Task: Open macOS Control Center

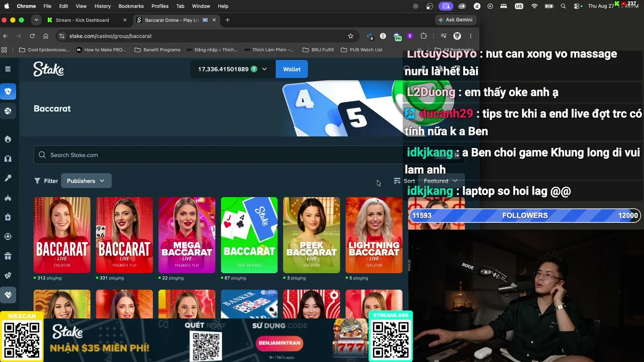Action: pyautogui.click(x=577, y=6)
